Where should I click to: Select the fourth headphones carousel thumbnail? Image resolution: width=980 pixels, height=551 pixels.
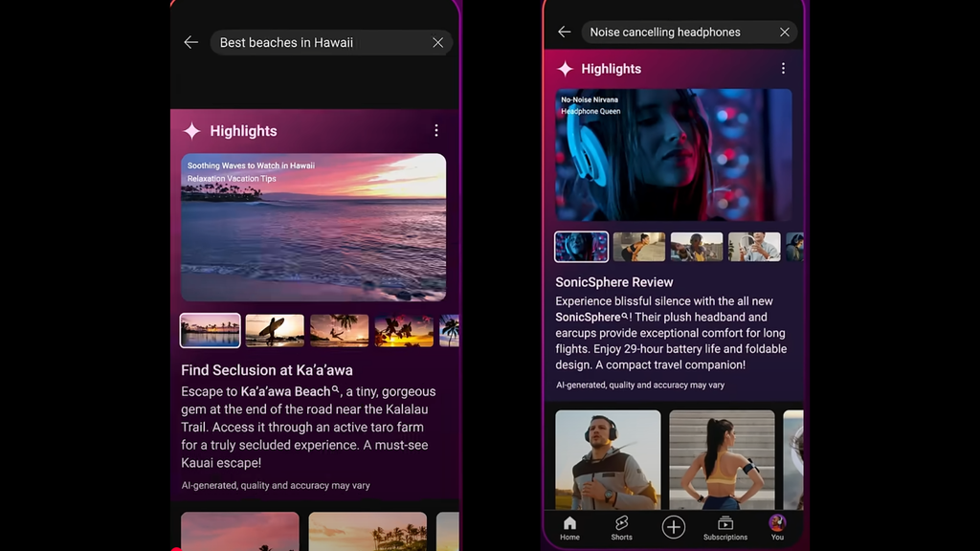click(754, 247)
